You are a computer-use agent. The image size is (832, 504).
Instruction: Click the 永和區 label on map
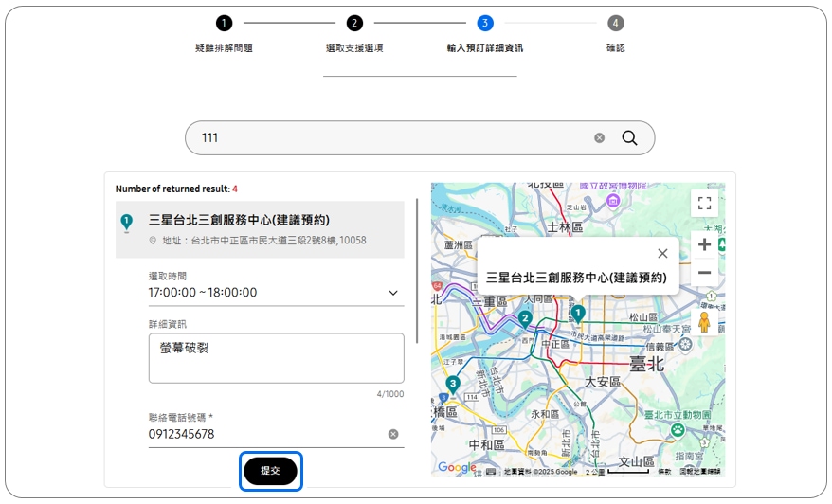545,414
